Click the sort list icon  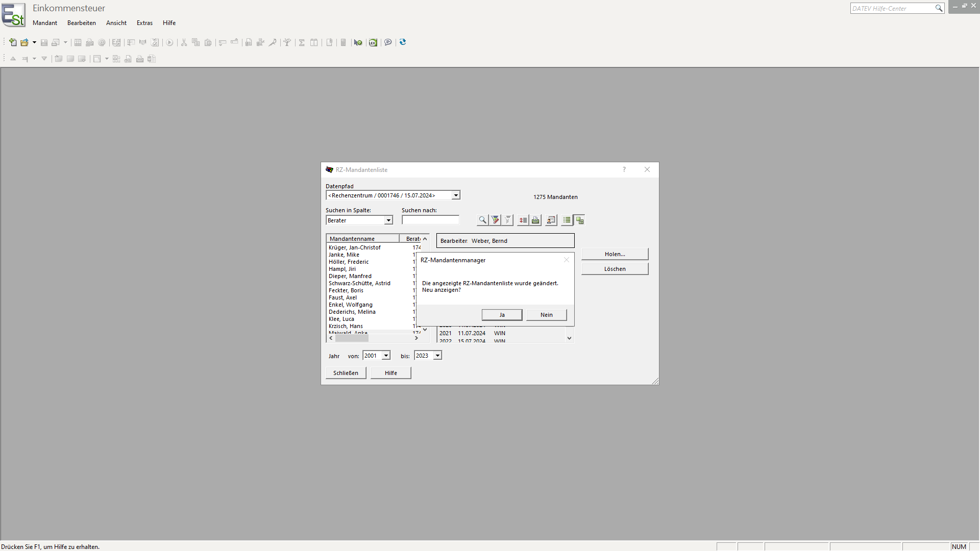[x=523, y=220]
